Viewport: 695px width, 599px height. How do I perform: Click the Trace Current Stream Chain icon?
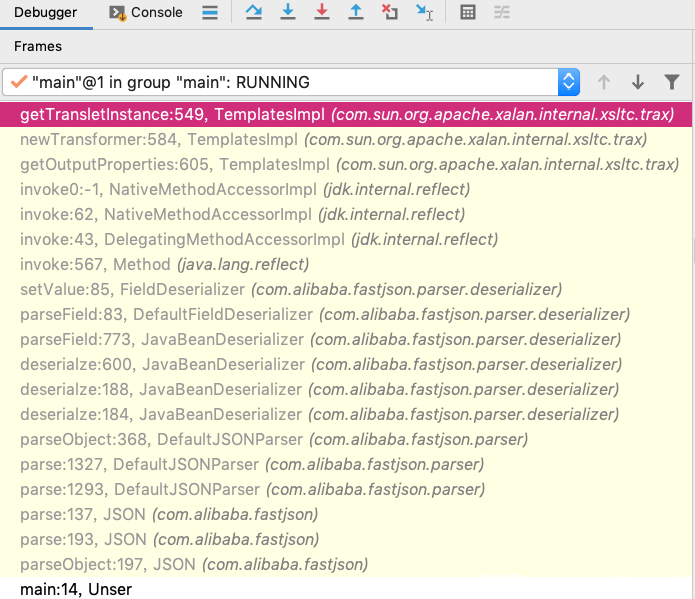(501, 13)
